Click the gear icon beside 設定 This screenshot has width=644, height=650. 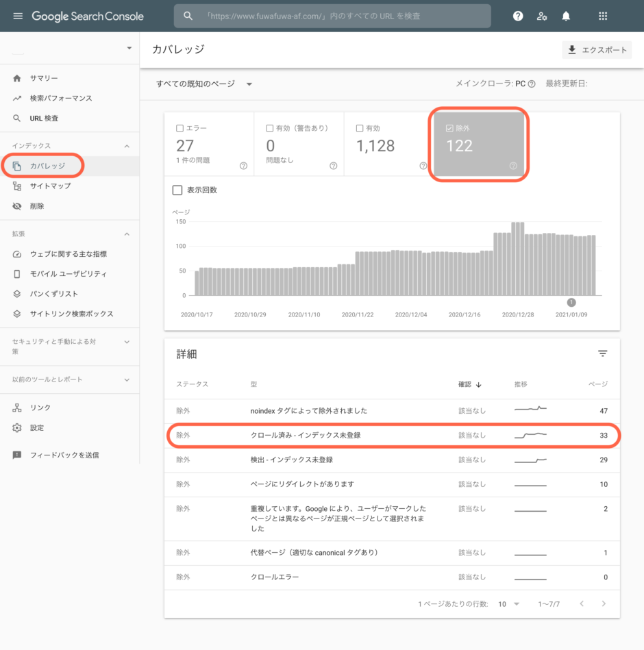point(17,428)
